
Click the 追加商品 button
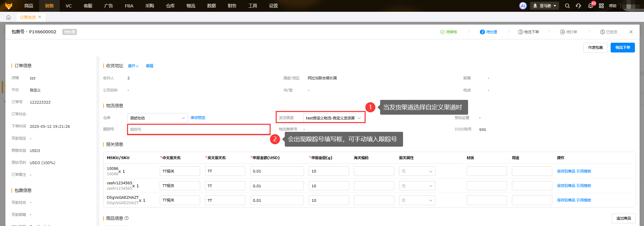click(624, 218)
